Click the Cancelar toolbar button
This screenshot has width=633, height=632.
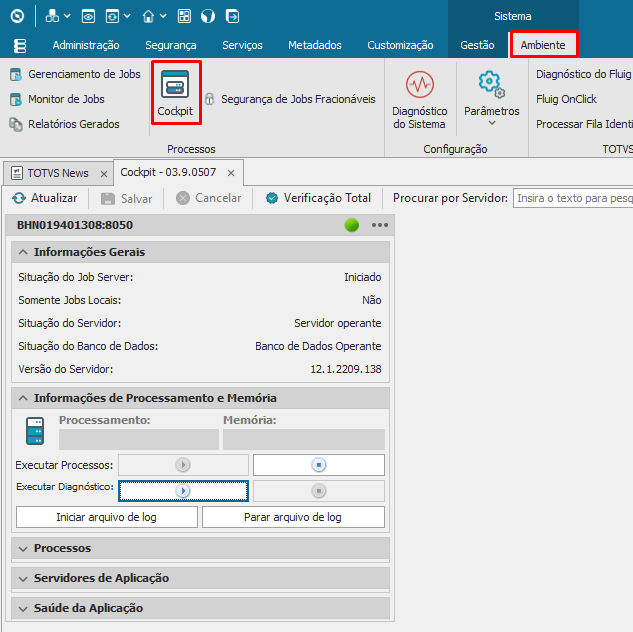208,198
